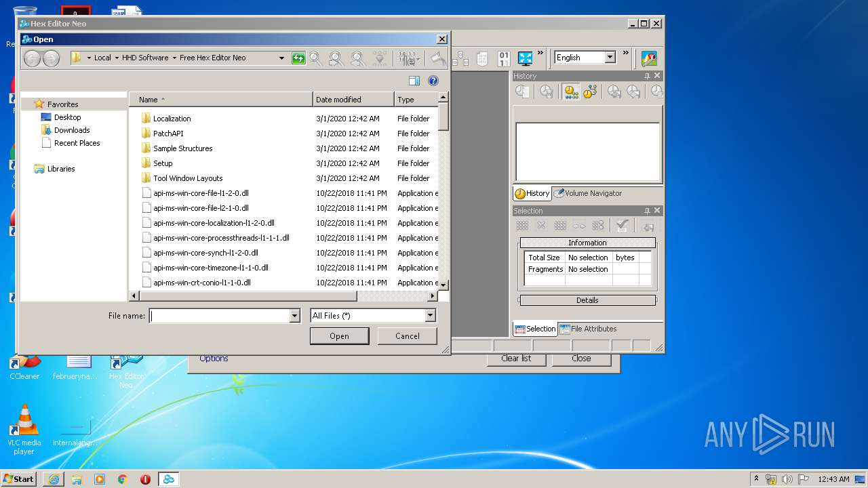Open the English language dropdown
This screenshot has width=868, height=488.
point(610,58)
